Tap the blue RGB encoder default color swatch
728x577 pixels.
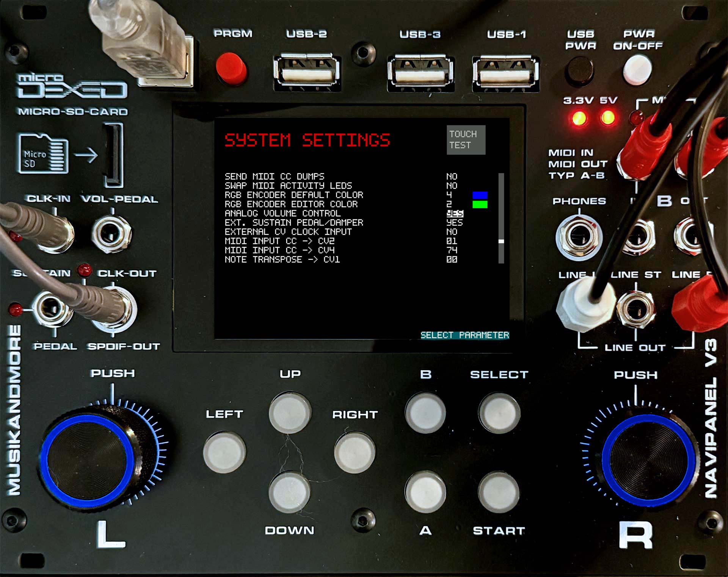480,195
